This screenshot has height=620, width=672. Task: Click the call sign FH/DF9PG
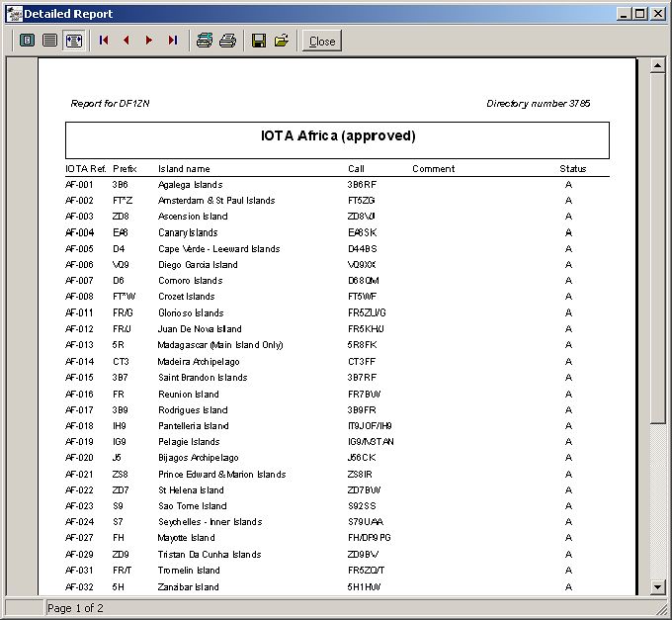pos(369,538)
